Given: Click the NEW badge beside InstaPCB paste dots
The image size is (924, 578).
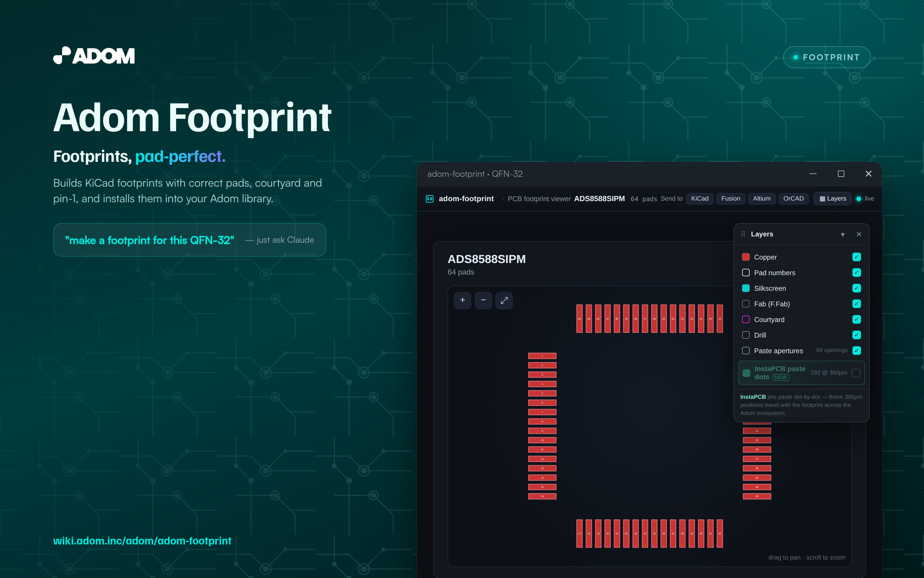Looking at the screenshot, I should point(781,377).
